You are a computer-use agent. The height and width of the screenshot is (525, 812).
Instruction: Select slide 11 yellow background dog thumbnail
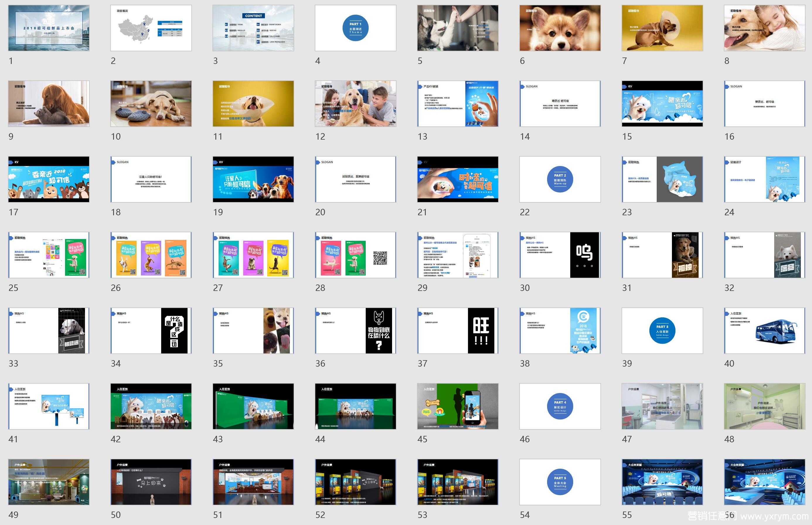253,104
